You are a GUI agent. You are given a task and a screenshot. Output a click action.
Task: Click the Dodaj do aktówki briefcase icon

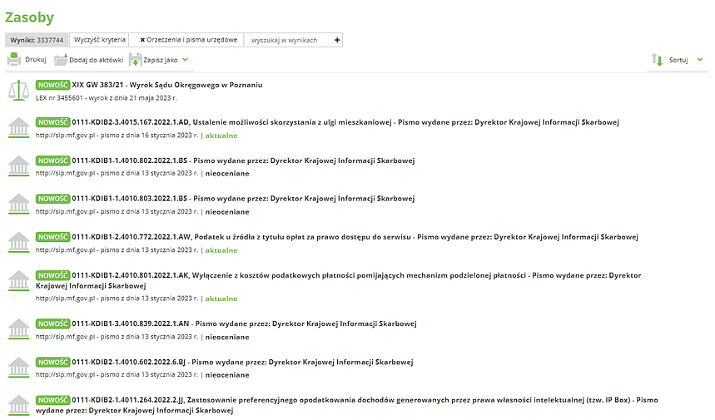(61, 60)
